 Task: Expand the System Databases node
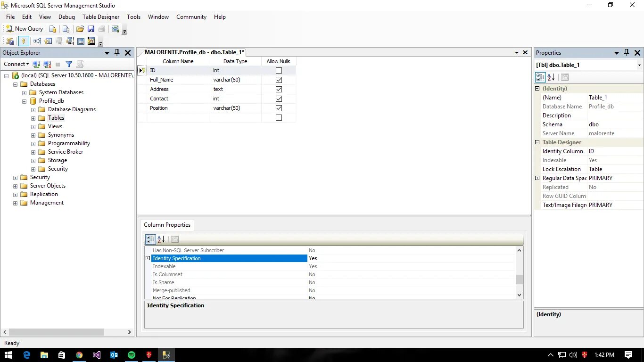tap(25, 92)
